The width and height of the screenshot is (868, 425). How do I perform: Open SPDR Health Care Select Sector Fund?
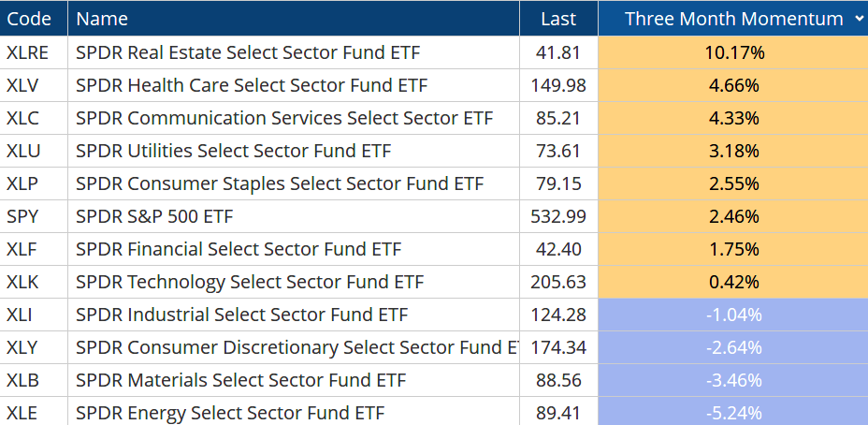tap(252, 85)
